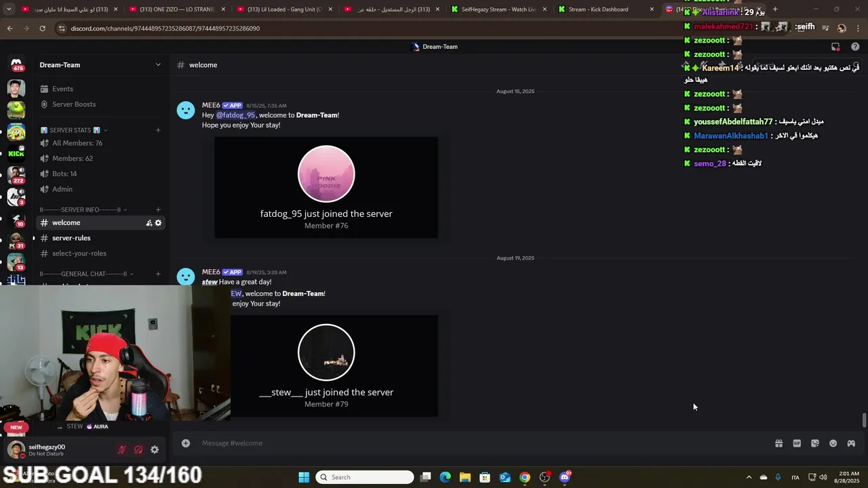868x488 pixels.
Task: Switch to Stream - Kick Dashboard tab
Action: tap(607, 9)
